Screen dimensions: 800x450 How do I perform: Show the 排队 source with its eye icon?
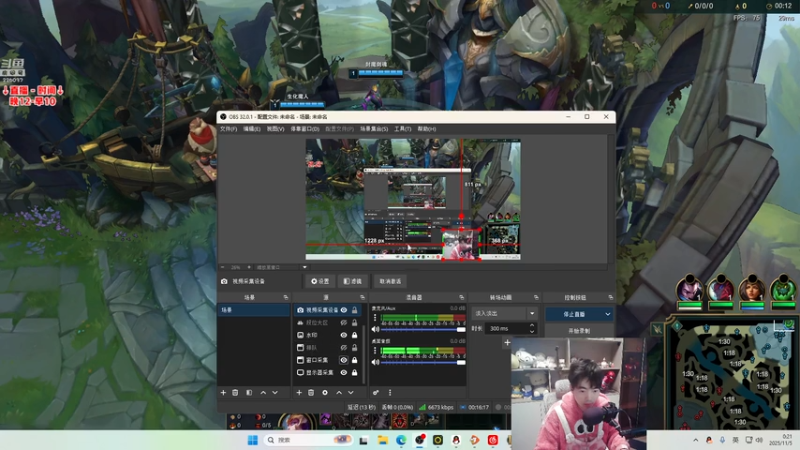344,347
